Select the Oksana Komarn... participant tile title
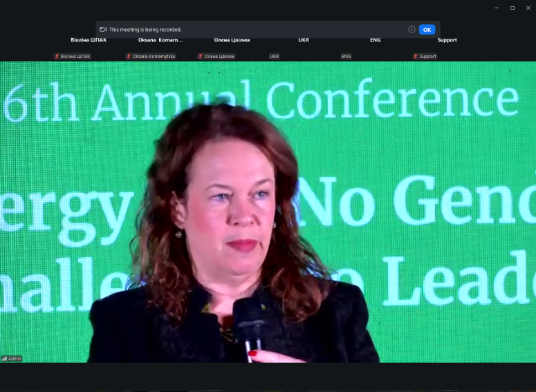Viewport: 536px width, 392px height. coord(160,40)
